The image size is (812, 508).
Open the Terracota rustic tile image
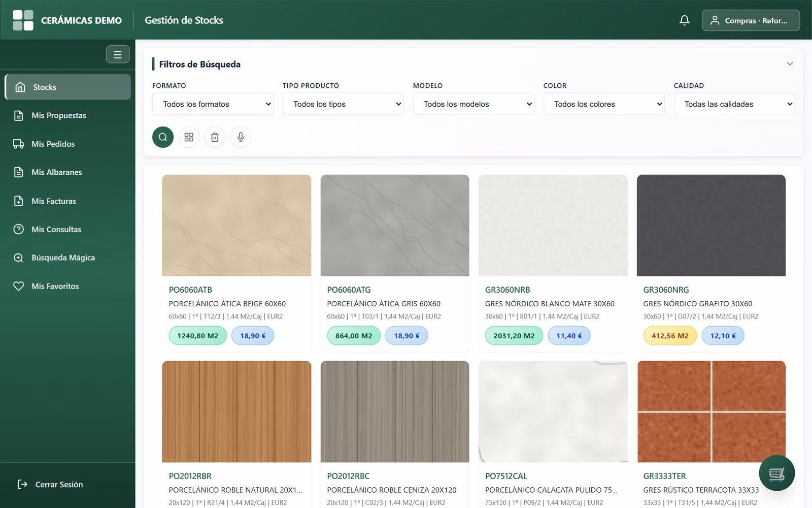coord(711,411)
